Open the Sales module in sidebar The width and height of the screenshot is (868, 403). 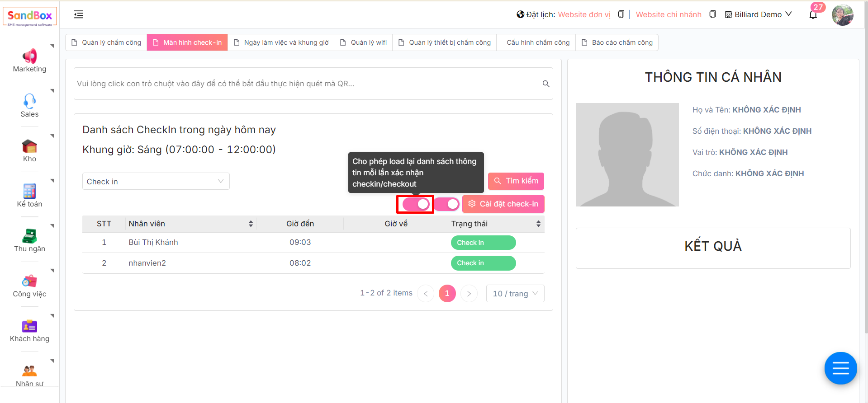pyautogui.click(x=29, y=101)
